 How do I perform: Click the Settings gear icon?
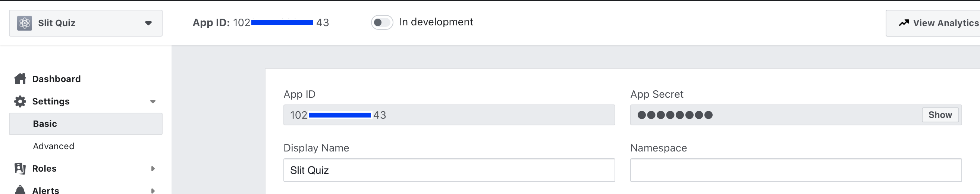coord(20,101)
